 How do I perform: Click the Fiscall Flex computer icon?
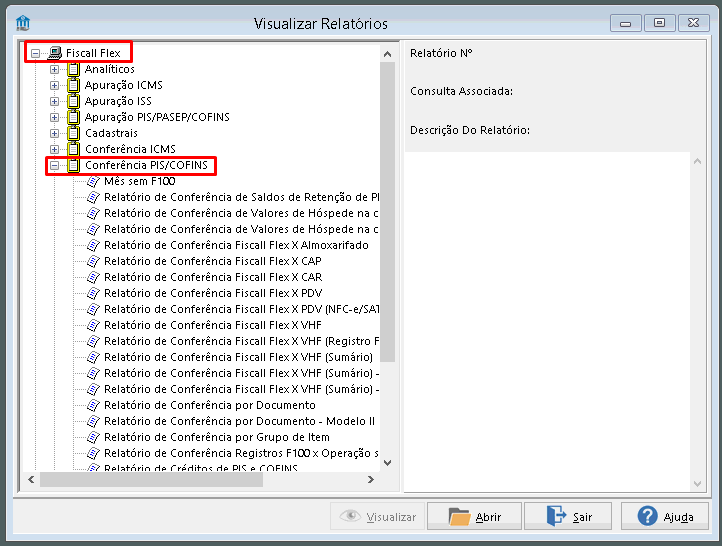point(54,53)
